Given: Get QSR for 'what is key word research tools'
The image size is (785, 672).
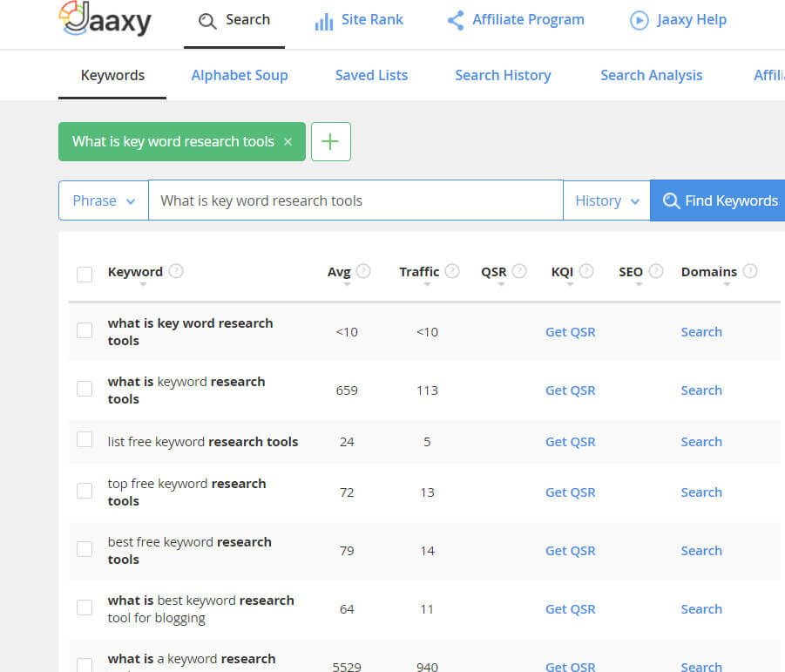Looking at the screenshot, I should [570, 332].
